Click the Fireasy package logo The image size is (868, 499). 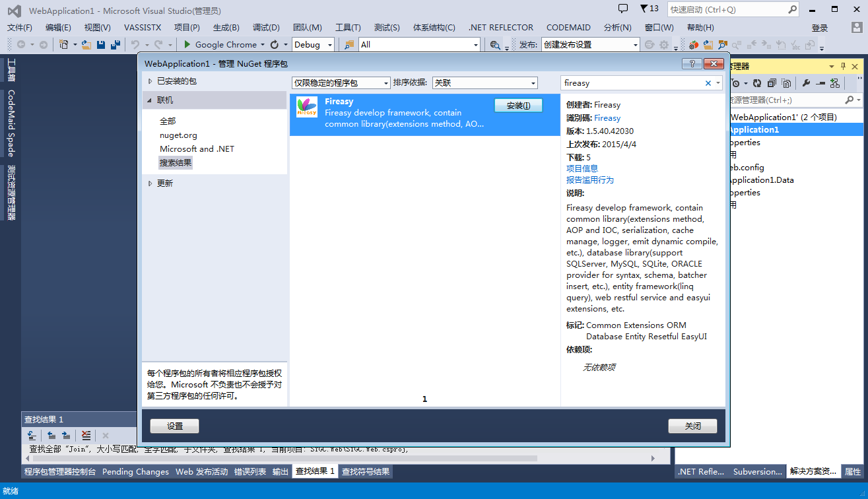[x=307, y=107]
